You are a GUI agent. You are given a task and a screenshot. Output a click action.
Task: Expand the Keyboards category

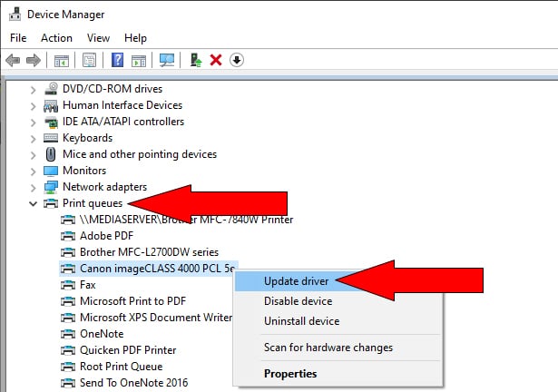point(34,138)
